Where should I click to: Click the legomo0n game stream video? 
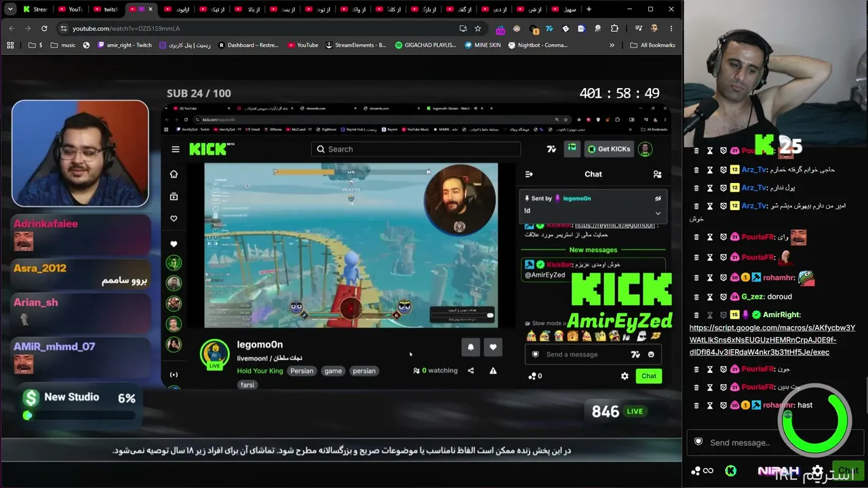[351, 245]
